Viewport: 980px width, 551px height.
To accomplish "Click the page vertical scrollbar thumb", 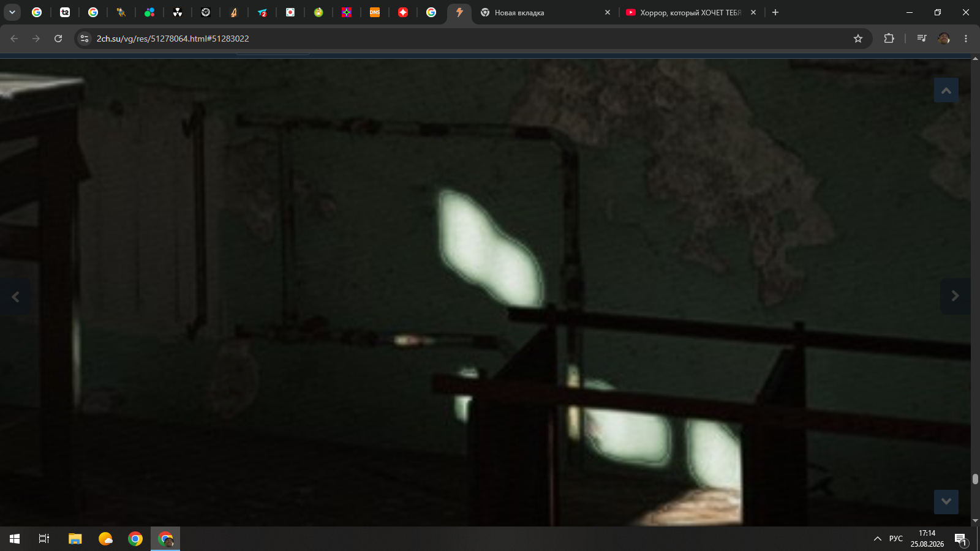I will [x=975, y=479].
